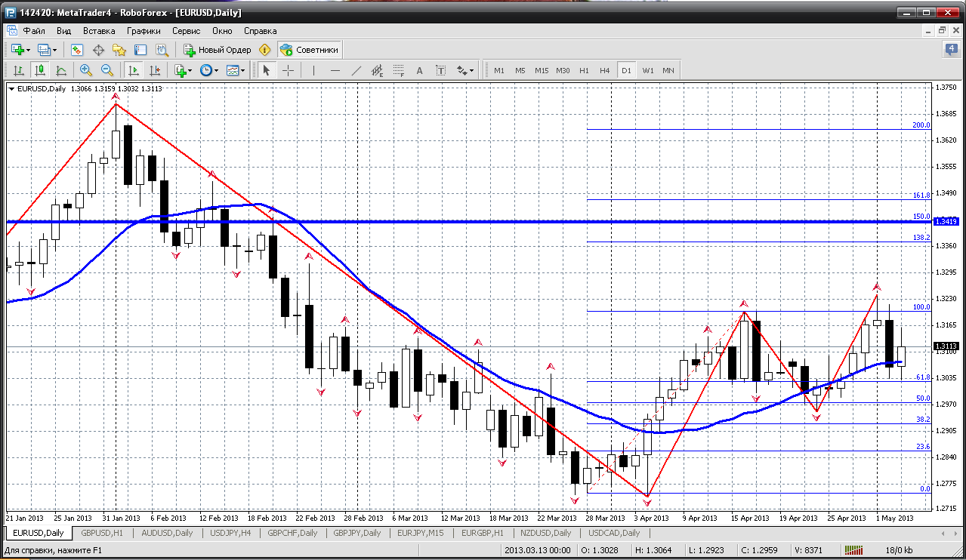This screenshot has height=560, width=966.
Task: Click the templates icon
Action: point(233,70)
